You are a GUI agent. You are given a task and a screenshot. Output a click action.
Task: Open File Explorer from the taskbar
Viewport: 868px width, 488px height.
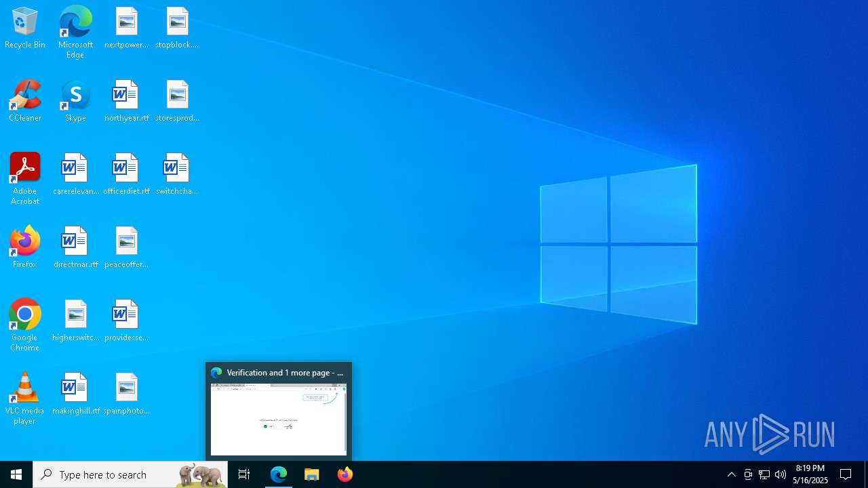pyautogui.click(x=312, y=474)
